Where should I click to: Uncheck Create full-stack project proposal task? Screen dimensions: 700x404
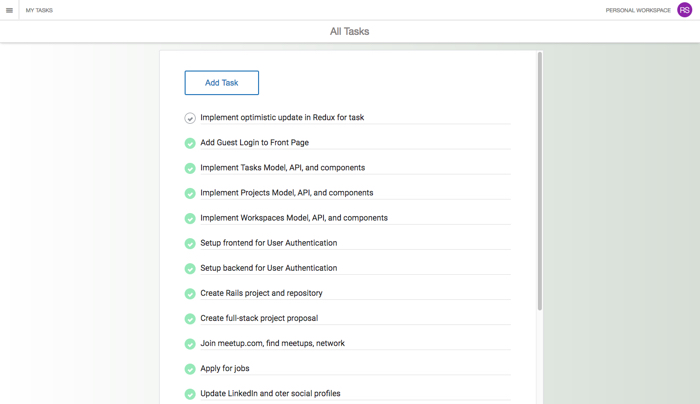[190, 319]
